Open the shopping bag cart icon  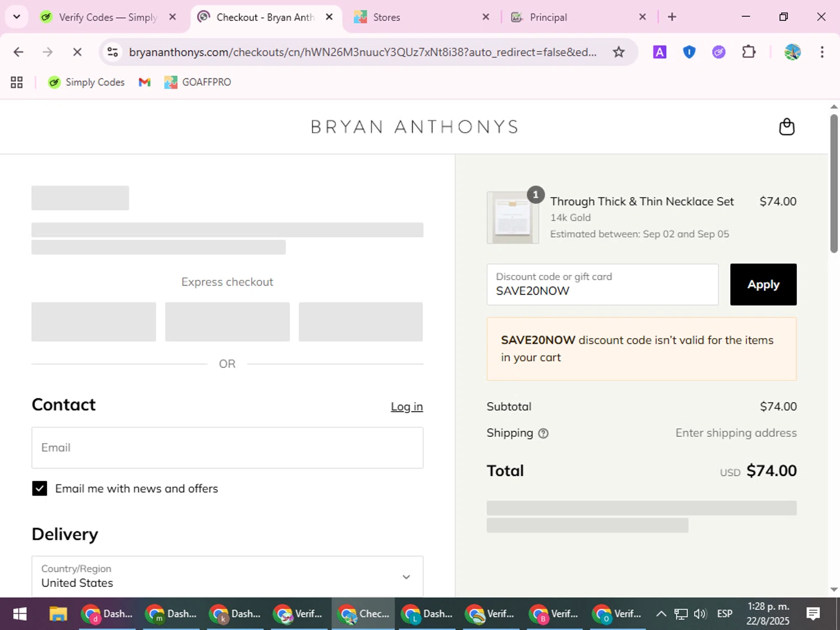click(787, 127)
